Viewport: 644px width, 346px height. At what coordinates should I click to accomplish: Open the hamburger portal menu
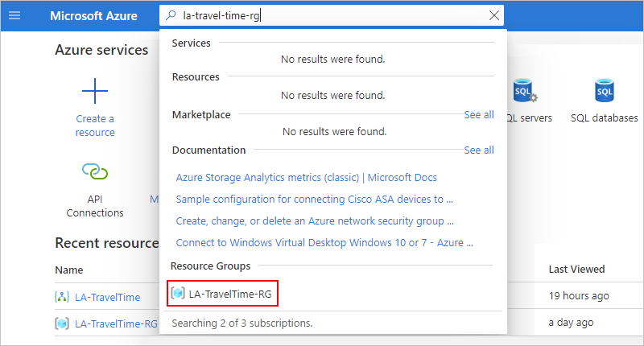tap(14, 15)
